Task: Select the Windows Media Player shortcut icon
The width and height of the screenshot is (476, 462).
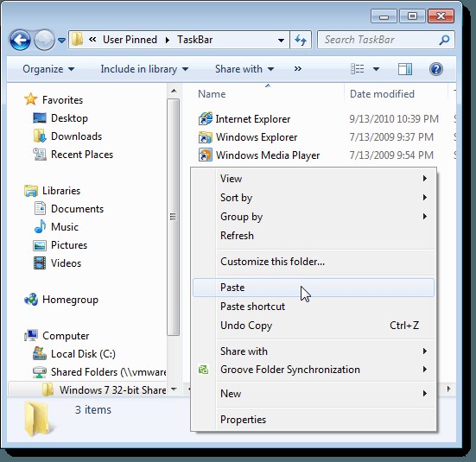Action: [206, 155]
